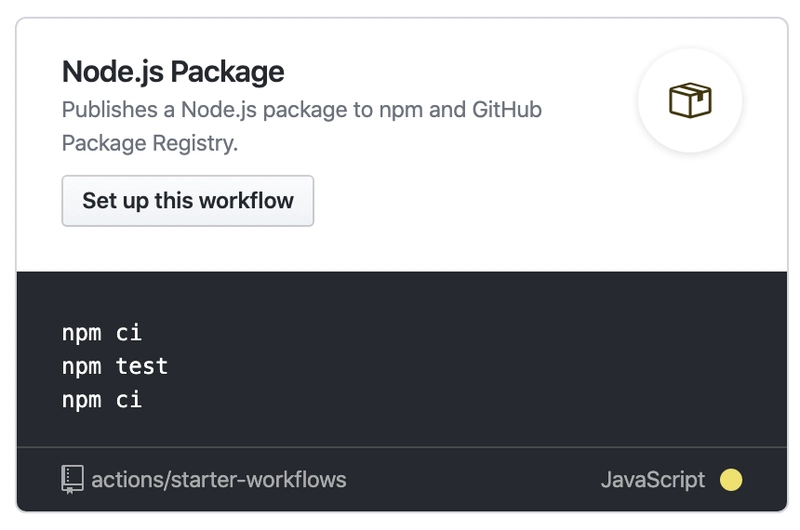Select the last 'npm ci' code line
The image size is (800, 530).
point(102,399)
